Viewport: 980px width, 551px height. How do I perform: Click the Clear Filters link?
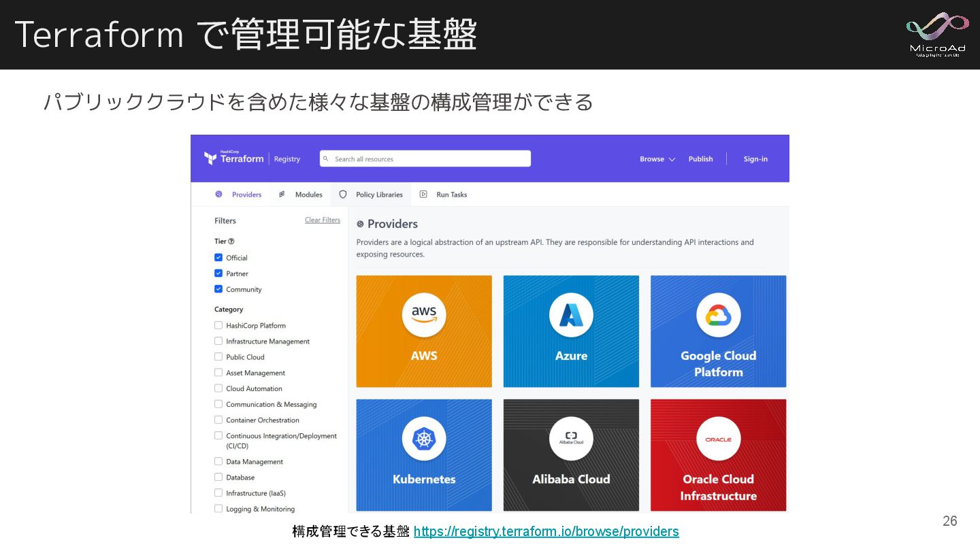(323, 220)
